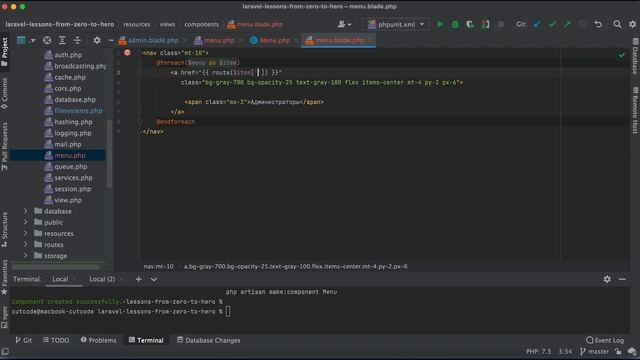Hide the project tool window
The width and height of the screenshot is (640, 360).
click(111, 40)
